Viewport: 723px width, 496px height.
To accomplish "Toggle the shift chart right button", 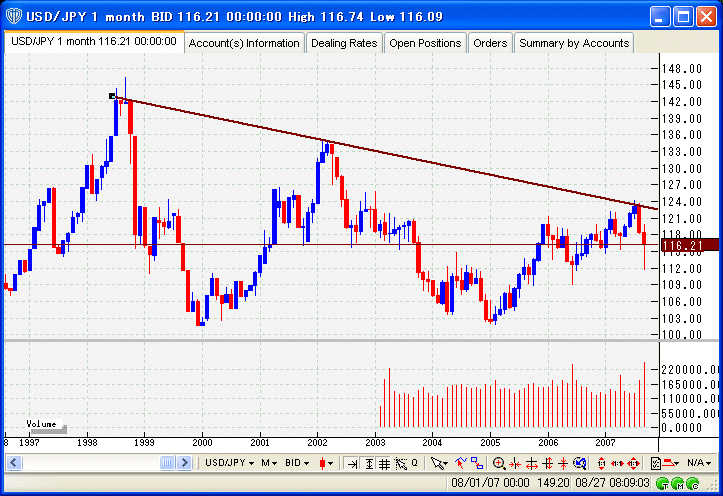I will [x=352, y=463].
